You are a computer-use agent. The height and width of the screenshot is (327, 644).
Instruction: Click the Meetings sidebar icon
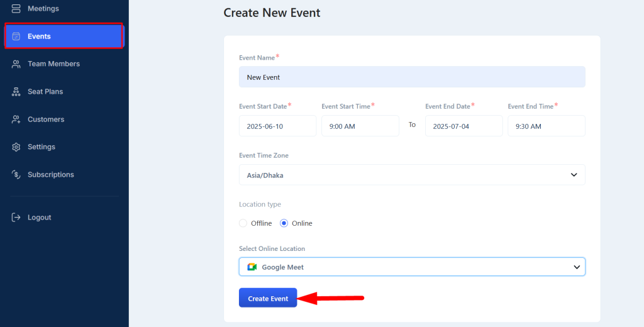click(16, 9)
